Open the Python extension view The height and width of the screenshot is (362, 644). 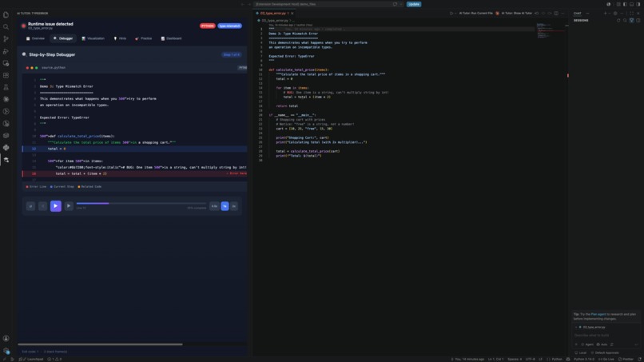(x=6, y=147)
